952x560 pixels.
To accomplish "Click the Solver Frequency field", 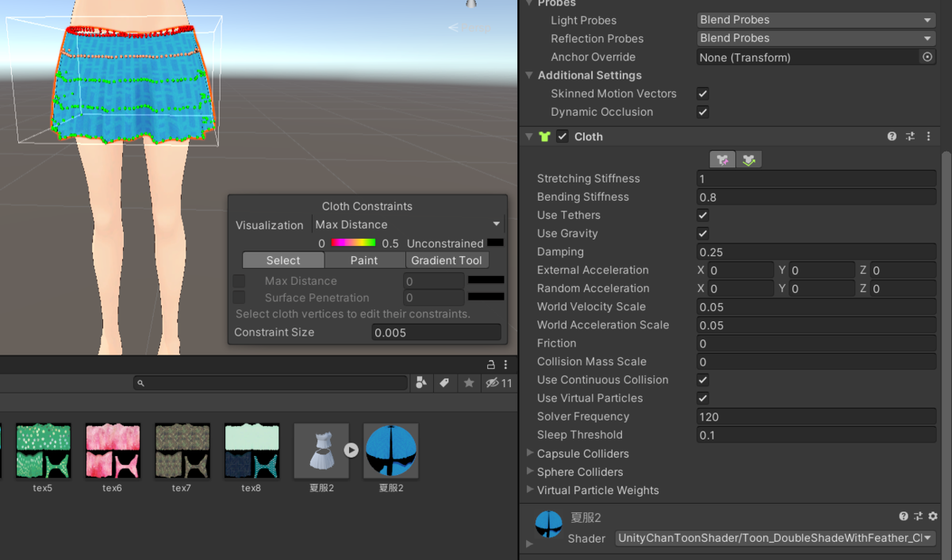I will coord(816,416).
